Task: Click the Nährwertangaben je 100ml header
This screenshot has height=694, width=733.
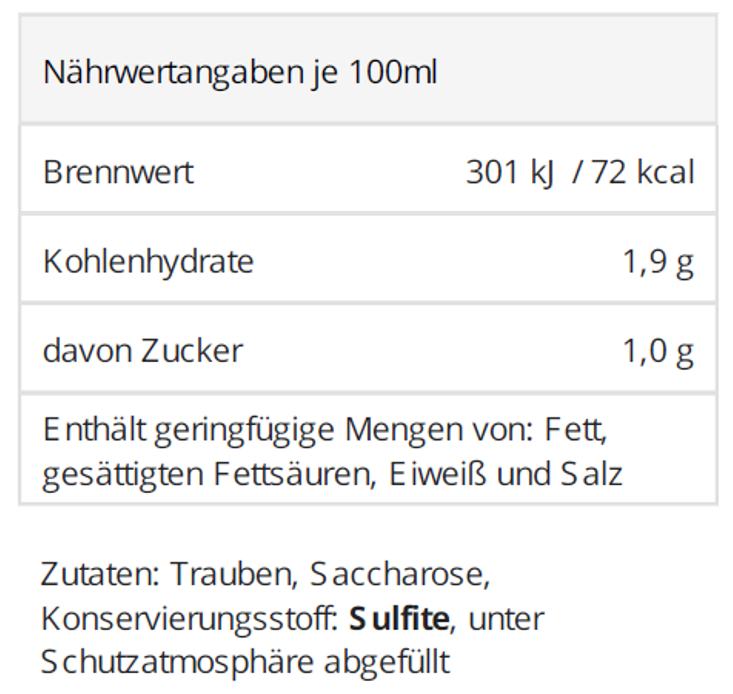Action: 240,73
